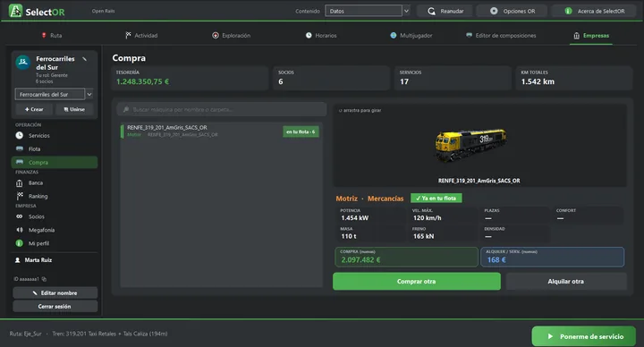Click the Ruta red pin icon
Viewport: 644px width, 347px height.
(44, 35)
